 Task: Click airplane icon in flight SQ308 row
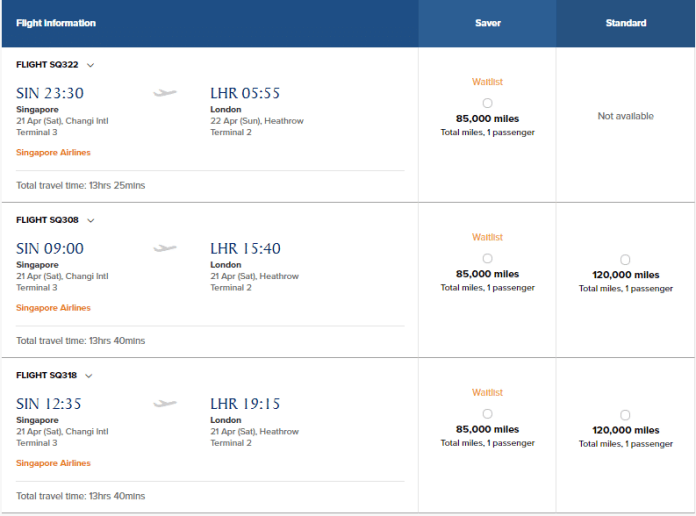[165, 248]
